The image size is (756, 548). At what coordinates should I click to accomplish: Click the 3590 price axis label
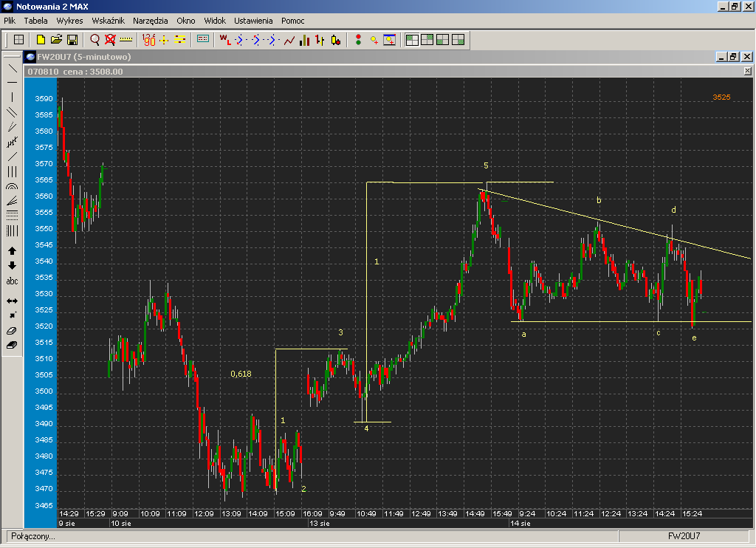(x=44, y=98)
